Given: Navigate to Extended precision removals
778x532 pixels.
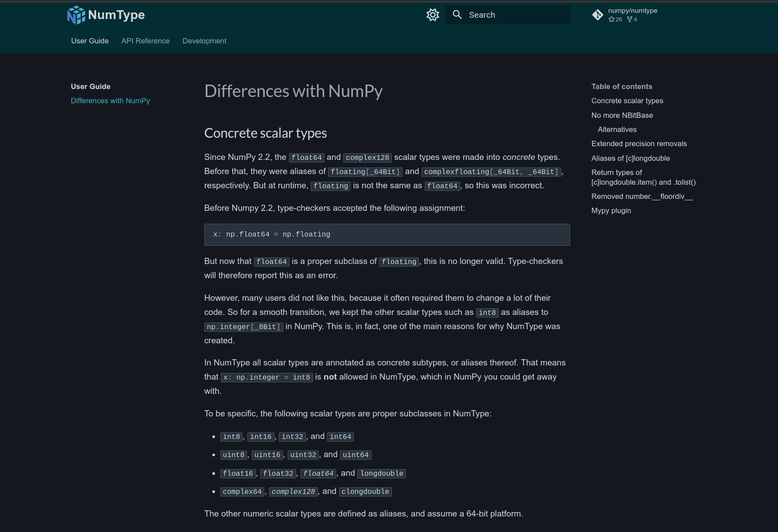Looking at the screenshot, I should click(x=639, y=144).
